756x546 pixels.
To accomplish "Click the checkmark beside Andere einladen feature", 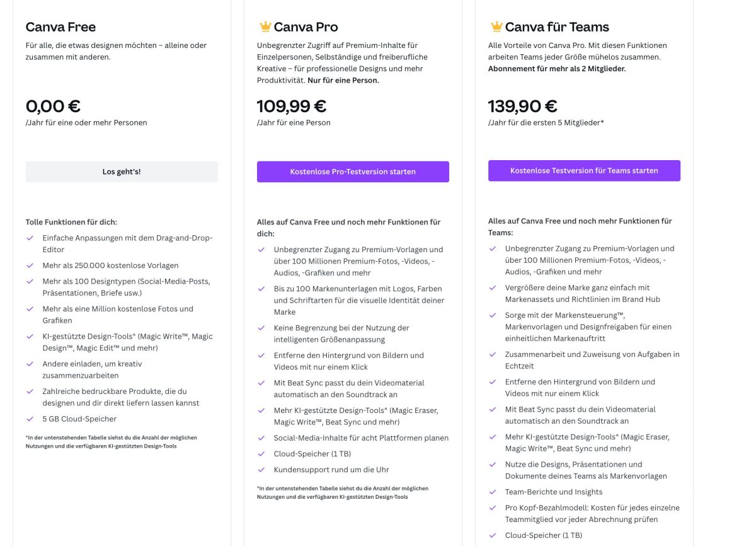I will 30,364.
